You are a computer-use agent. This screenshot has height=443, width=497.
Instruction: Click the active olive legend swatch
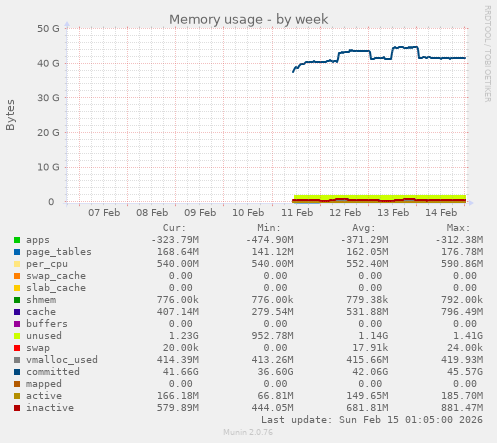click(x=17, y=396)
